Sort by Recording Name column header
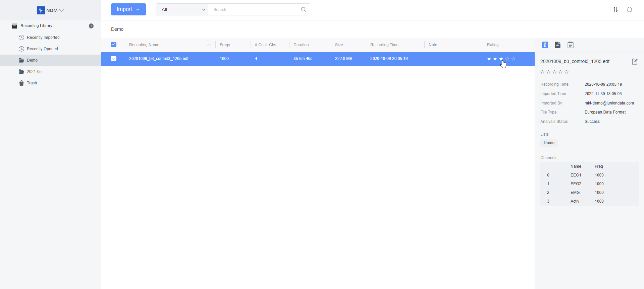644x289 pixels. coord(144,45)
